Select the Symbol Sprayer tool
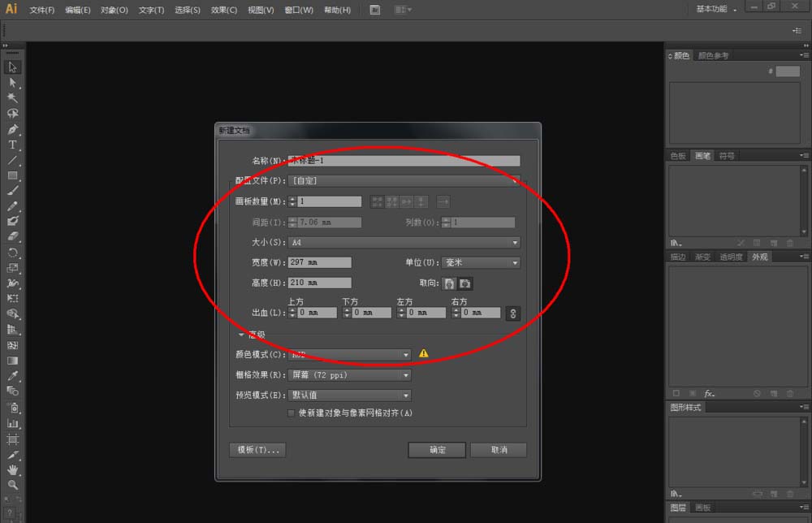 pos(12,408)
